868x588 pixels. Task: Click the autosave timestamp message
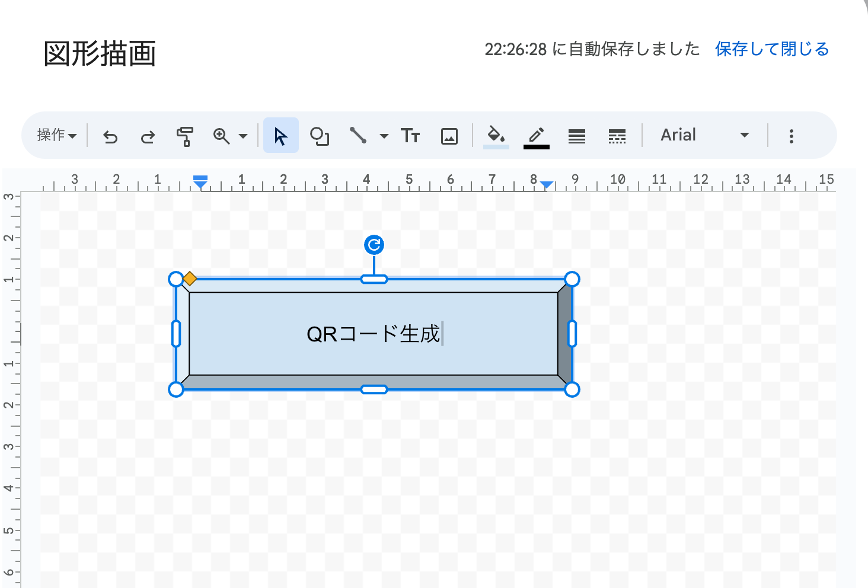(592, 49)
